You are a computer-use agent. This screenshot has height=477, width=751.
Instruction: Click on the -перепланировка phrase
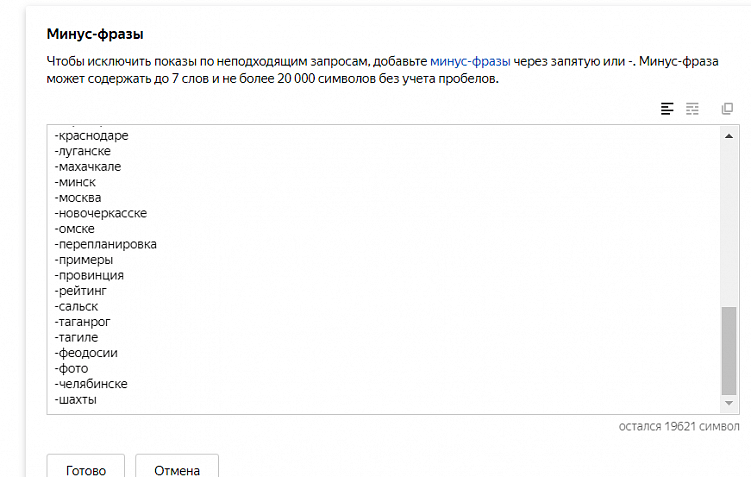107,244
